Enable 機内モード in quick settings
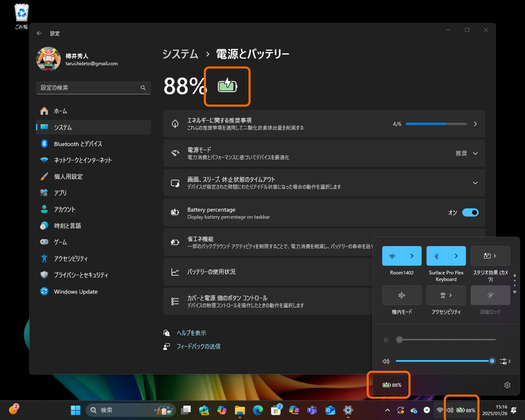Screen dimensions: 525x420 (x=402, y=295)
